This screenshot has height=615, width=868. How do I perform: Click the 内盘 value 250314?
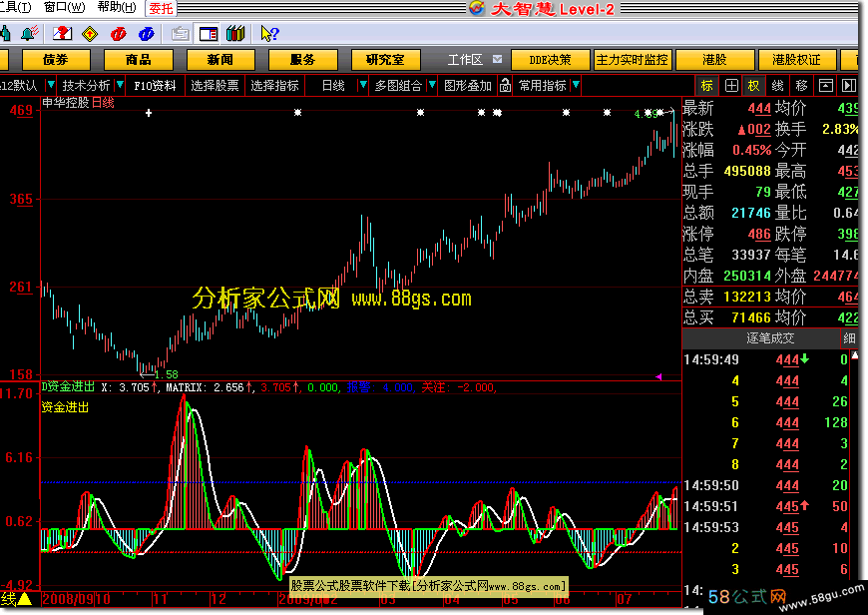pos(747,276)
